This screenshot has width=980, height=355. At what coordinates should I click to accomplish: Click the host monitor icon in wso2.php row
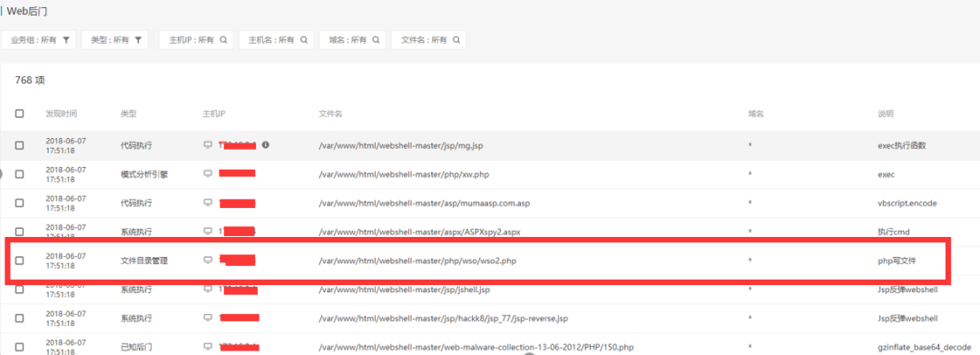click(x=208, y=260)
